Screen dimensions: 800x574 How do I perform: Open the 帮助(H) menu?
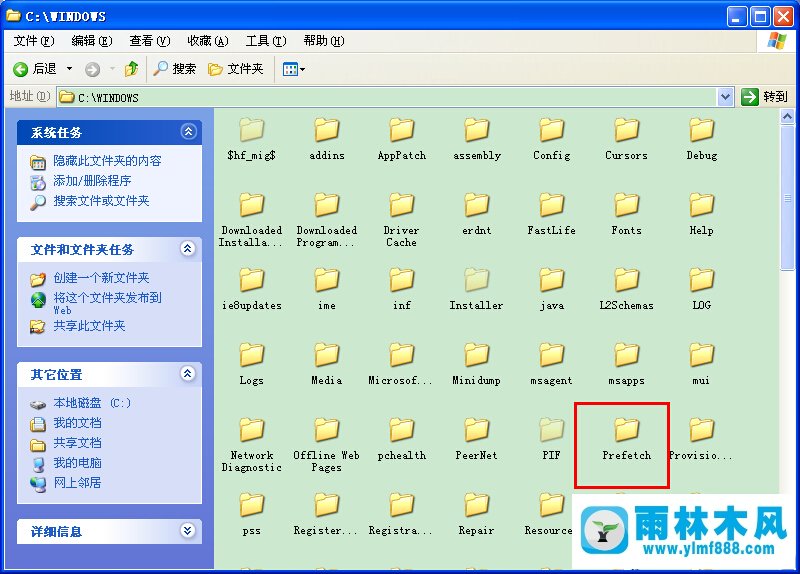(x=324, y=41)
